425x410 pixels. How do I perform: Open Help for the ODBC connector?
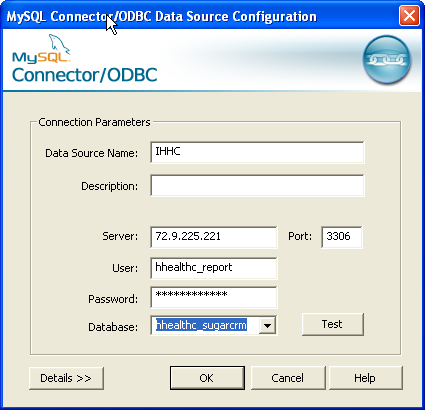tap(365, 378)
